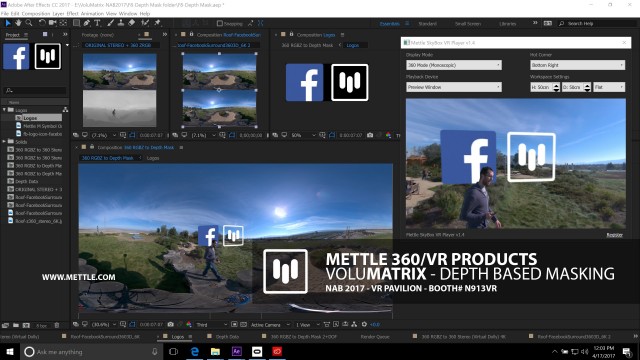This screenshot has width=640, height=360.
Task: Open Task View on the taskbar
Action: tap(173, 351)
